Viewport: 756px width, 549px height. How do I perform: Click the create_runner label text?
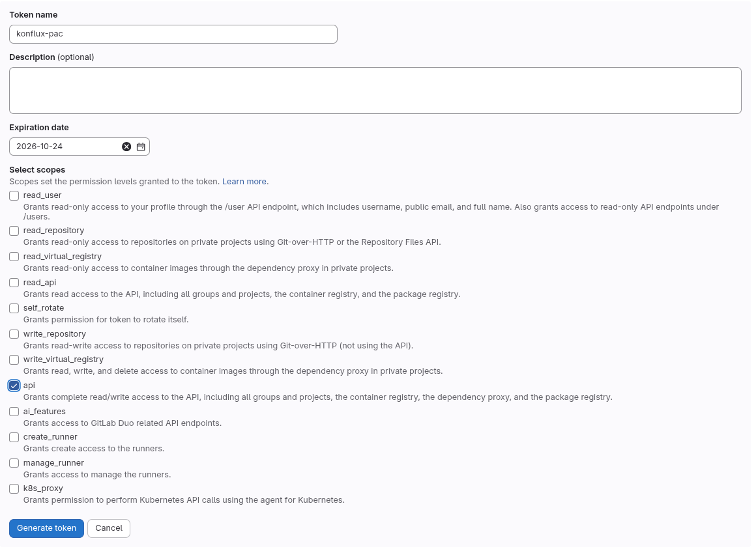[x=50, y=437]
